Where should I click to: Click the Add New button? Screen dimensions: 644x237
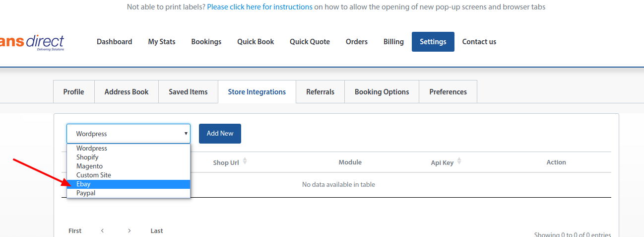pyautogui.click(x=220, y=134)
